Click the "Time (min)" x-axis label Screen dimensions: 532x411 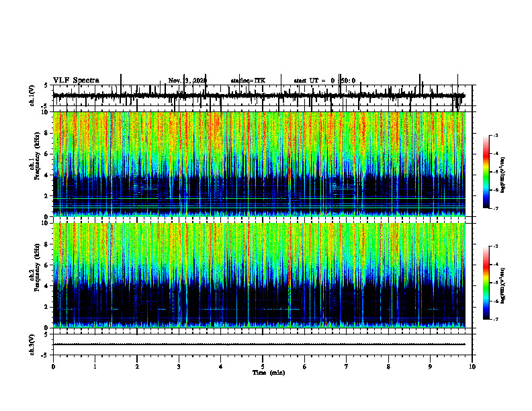click(x=269, y=373)
